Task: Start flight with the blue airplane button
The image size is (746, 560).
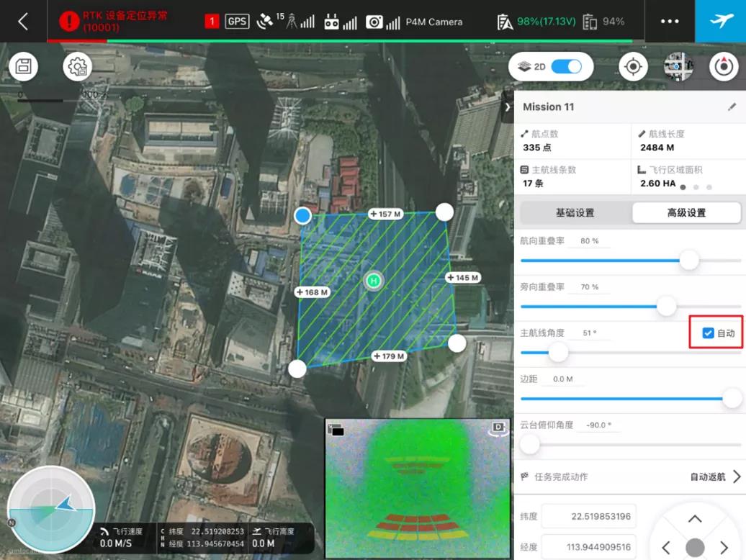Action: point(721,21)
